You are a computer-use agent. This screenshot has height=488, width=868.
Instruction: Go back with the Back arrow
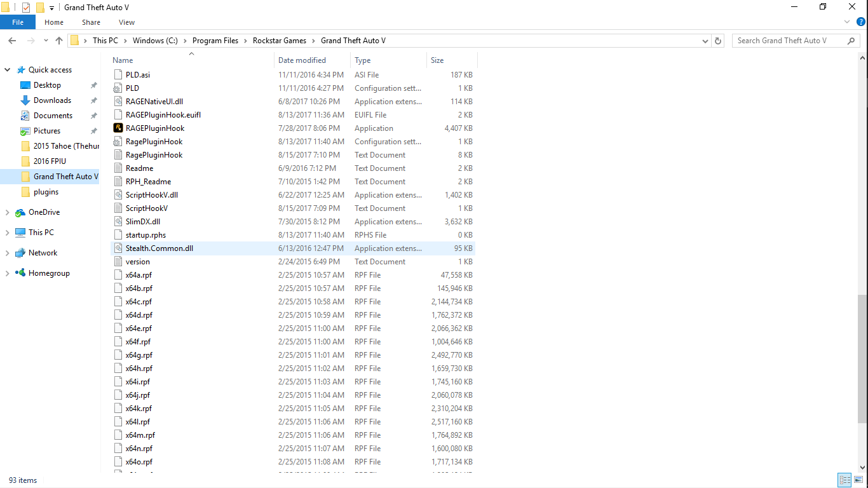[x=12, y=41]
